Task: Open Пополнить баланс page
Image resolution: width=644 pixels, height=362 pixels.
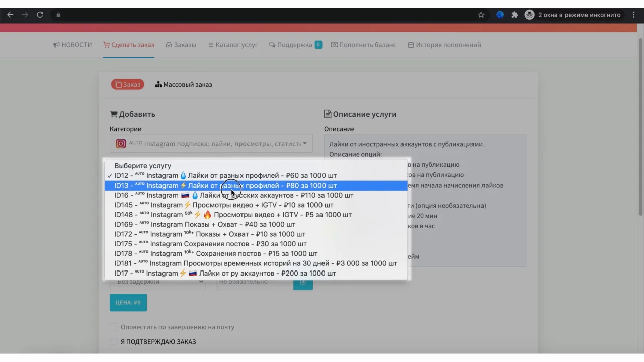Action: pyautogui.click(x=363, y=45)
